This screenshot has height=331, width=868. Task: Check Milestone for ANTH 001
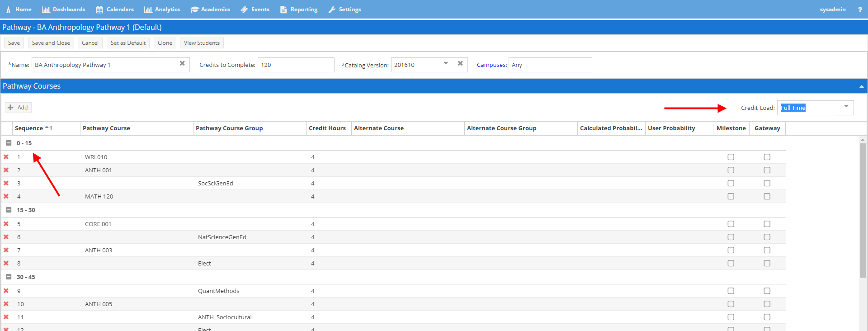click(x=731, y=170)
